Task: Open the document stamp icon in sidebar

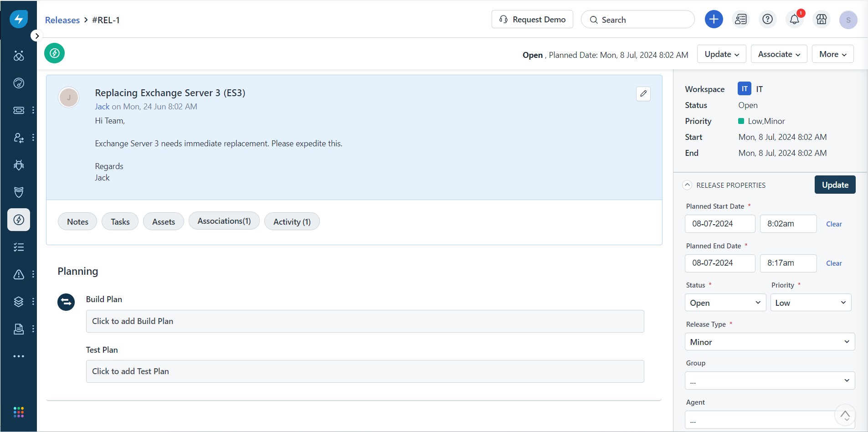Action: coord(19,329)
